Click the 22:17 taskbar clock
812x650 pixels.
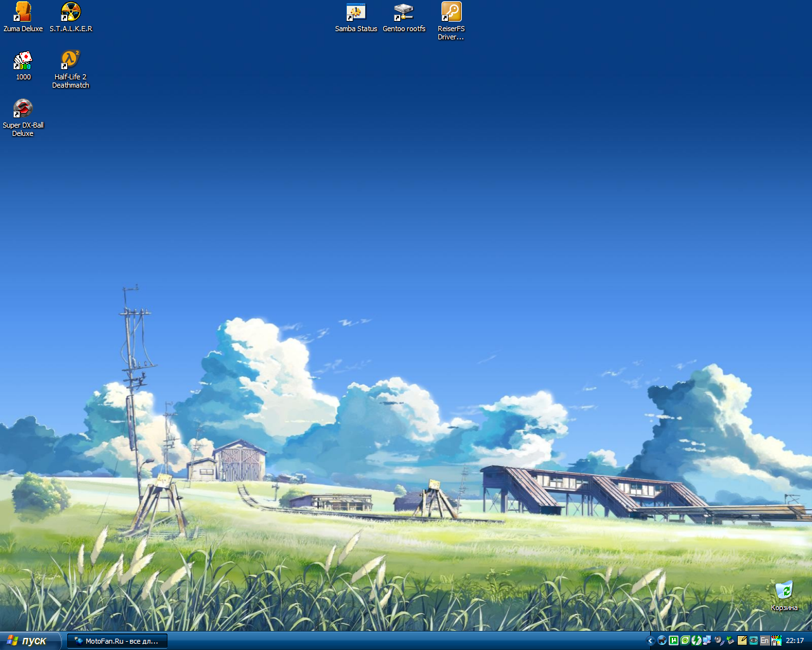(x=795, y=640)
